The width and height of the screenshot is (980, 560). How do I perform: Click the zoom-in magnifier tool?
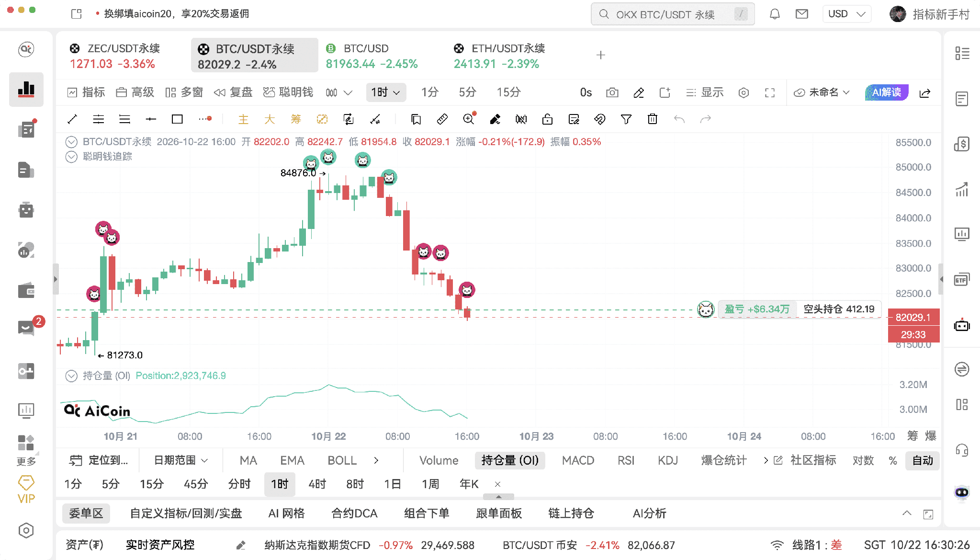pos(469,119)
